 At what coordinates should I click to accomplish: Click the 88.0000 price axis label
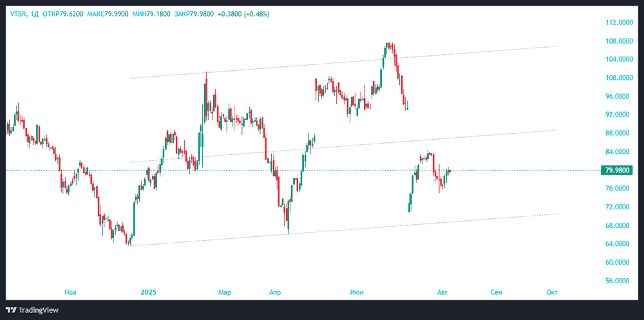pyautogui.click(x=617, y=133)
